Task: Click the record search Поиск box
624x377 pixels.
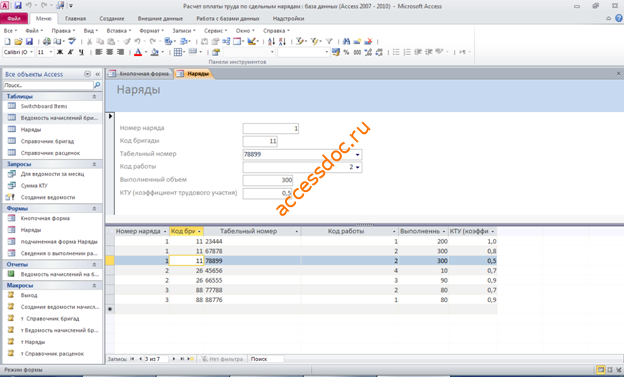Action: (266, 359)
